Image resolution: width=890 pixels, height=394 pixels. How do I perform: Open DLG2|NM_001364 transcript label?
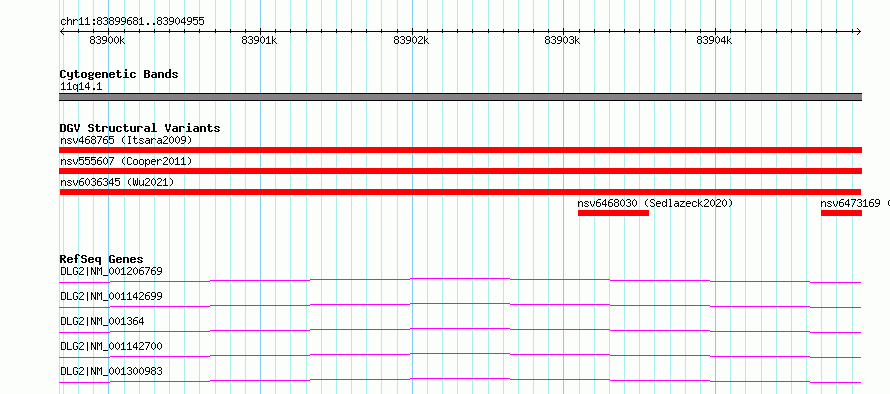102,321
